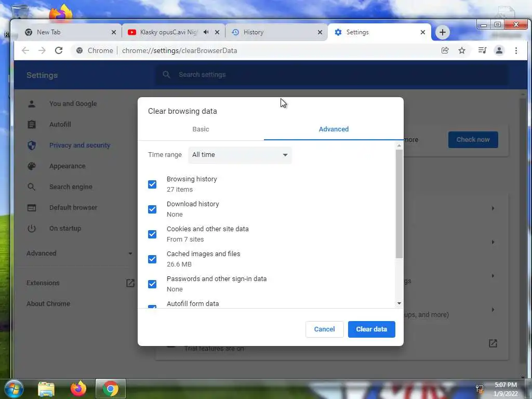Click the Cancel button
Screen dimensions: 532x399
click(324, 329)
